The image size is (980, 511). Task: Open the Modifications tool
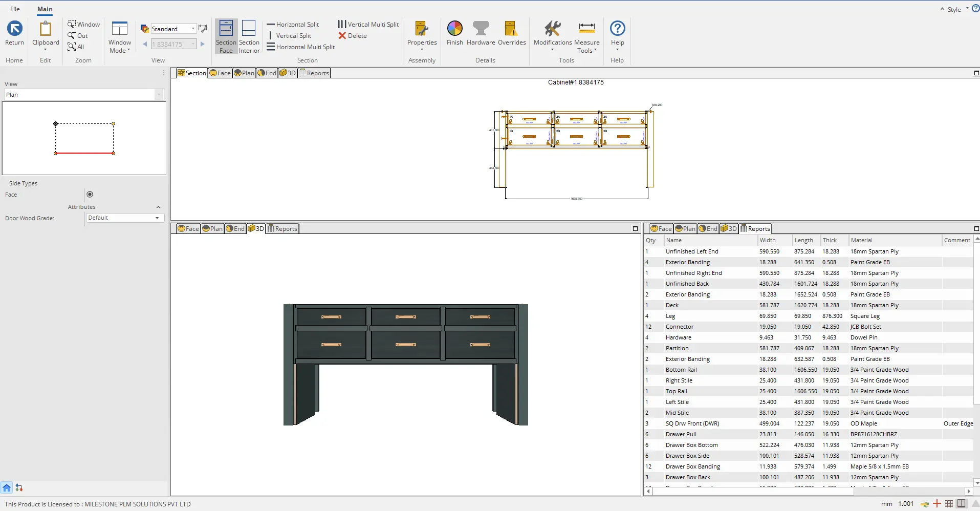(553, 35)
